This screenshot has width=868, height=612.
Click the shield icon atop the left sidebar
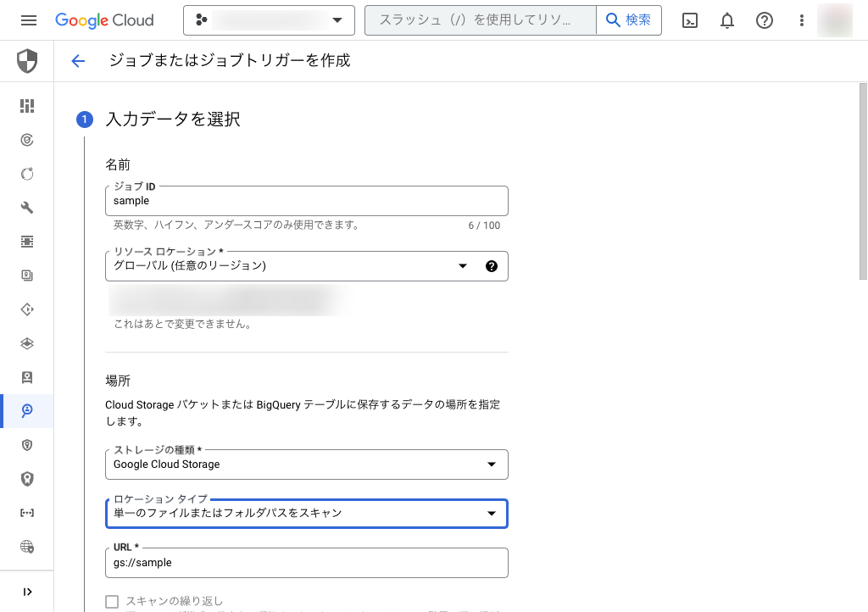click(25, 62)
